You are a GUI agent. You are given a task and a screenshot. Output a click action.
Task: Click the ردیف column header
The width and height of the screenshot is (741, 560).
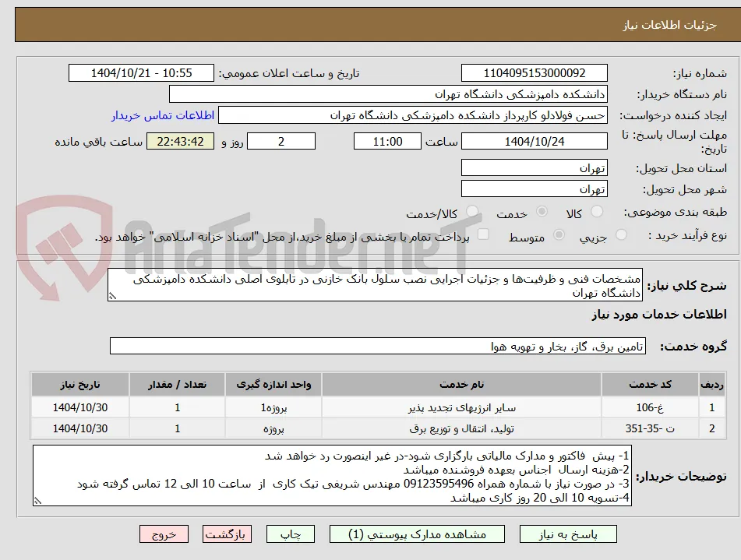(711, 385)
